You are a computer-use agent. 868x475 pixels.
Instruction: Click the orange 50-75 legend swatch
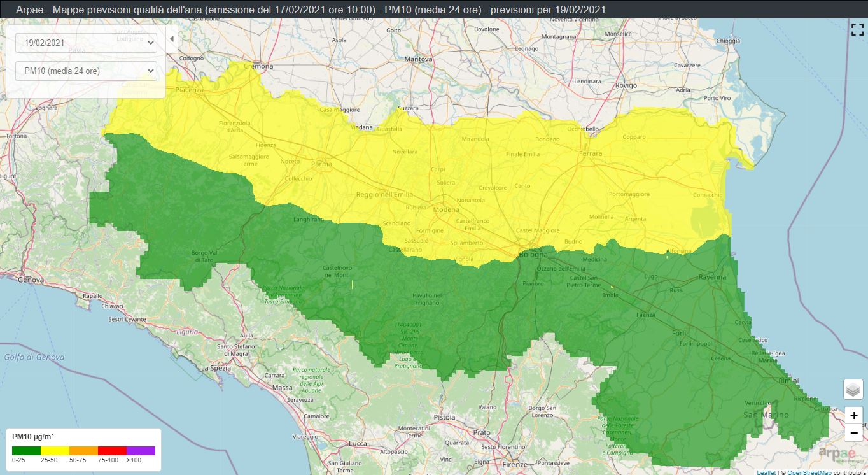click(x=83, y=450)
